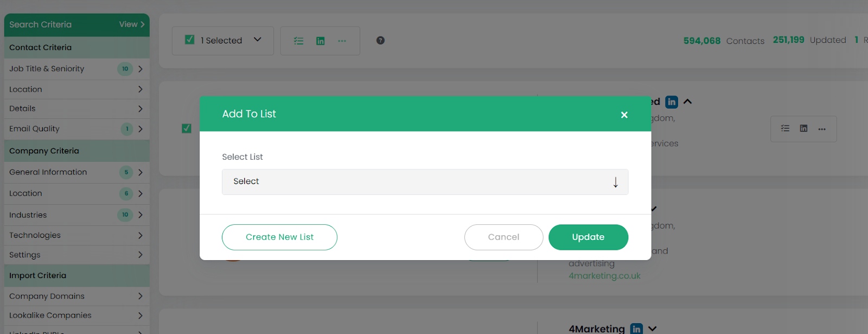Uncheck the first contact row checkbox
The image size is (868, 334).
pyautogui.click(x=187, y=129)
